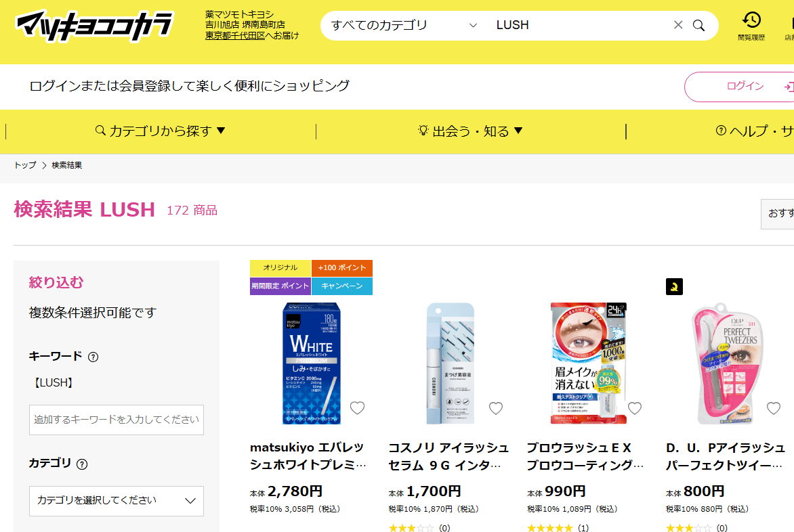Click the 本体 800円 price
The height and width of the screenshot is (532, 794).
(x=695, y=491)
